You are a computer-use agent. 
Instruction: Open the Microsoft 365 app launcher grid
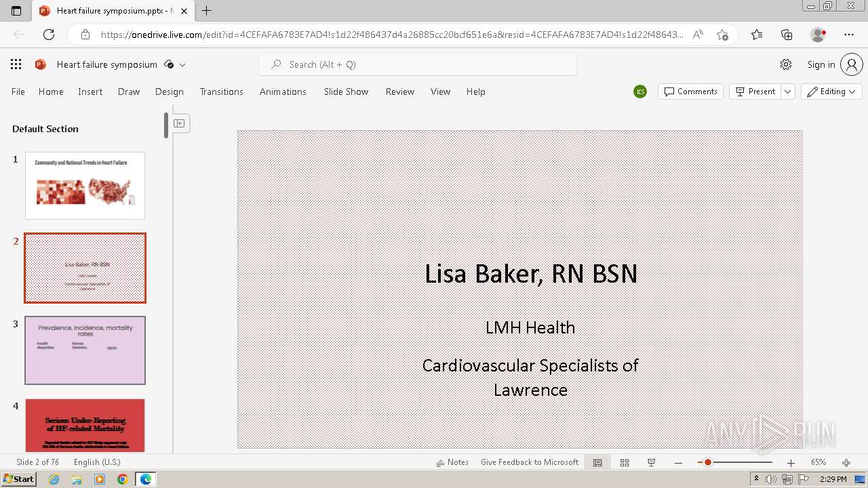(x=16, y=64)
